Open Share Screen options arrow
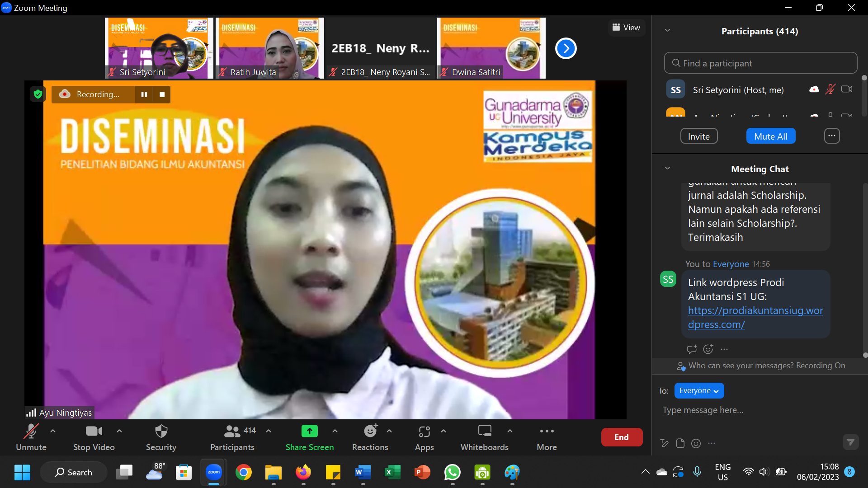Screen dimensions: 868x488 pos(335,431)
